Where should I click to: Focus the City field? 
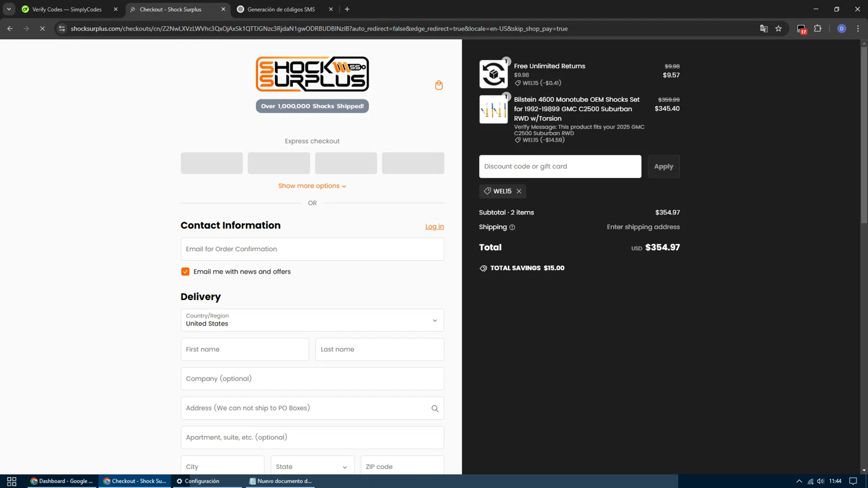[x=222, y=466]
